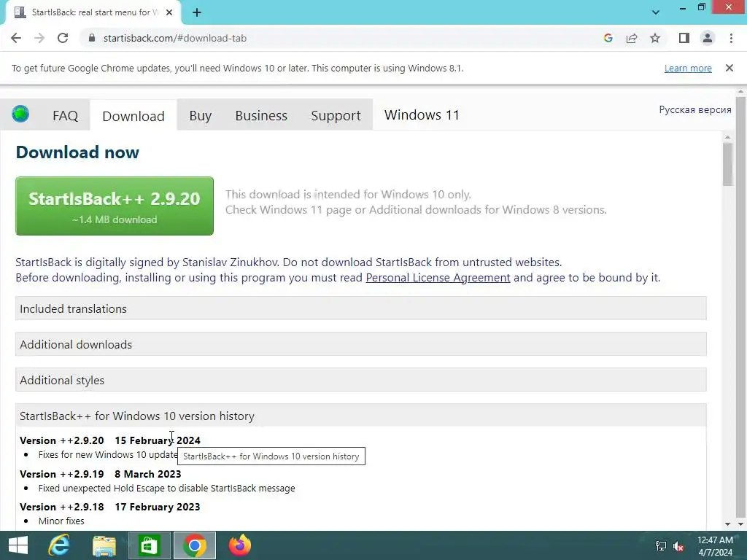Open the Personal License Agreement link

(438, 278)
